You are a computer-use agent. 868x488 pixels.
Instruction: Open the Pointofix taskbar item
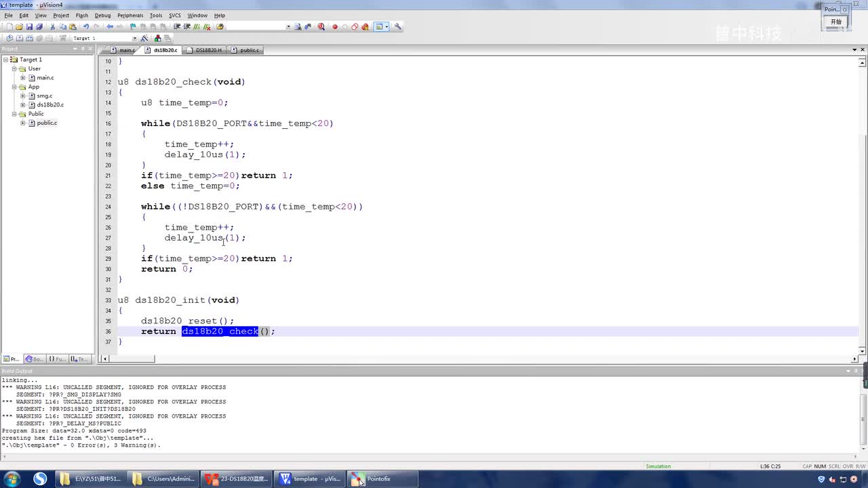coord(383,479)
